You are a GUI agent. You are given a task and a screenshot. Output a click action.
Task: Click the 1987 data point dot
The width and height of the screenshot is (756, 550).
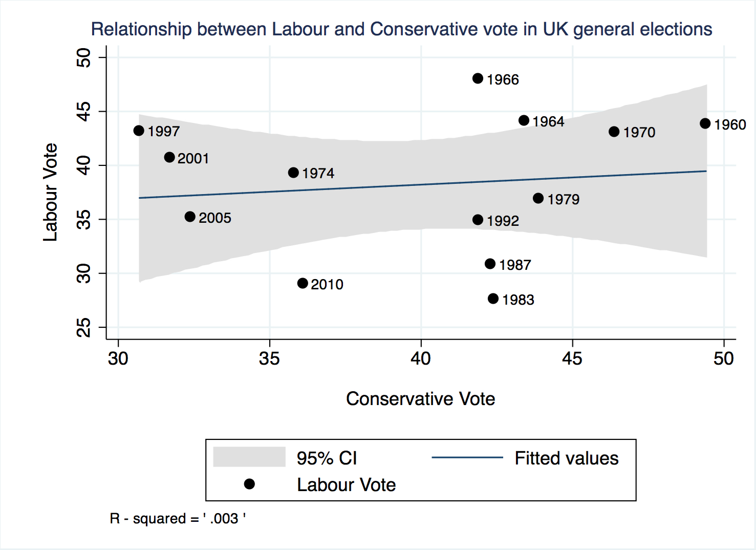490,264
